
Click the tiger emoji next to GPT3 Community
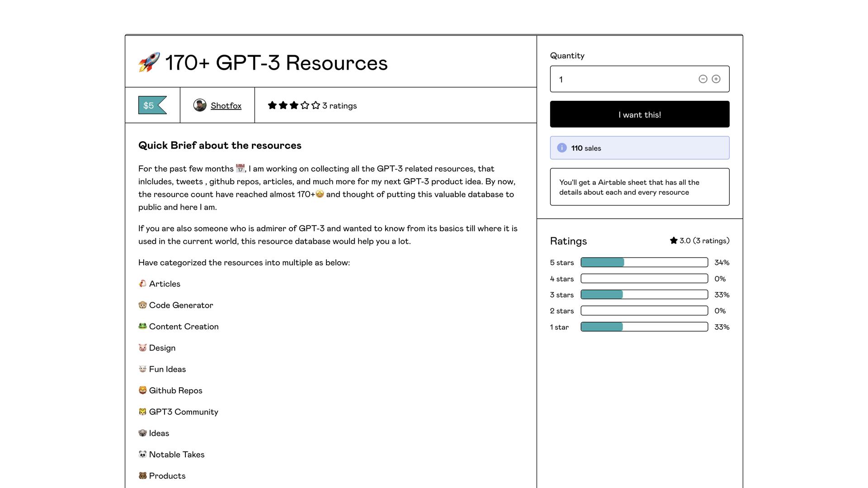coord(142,412)
